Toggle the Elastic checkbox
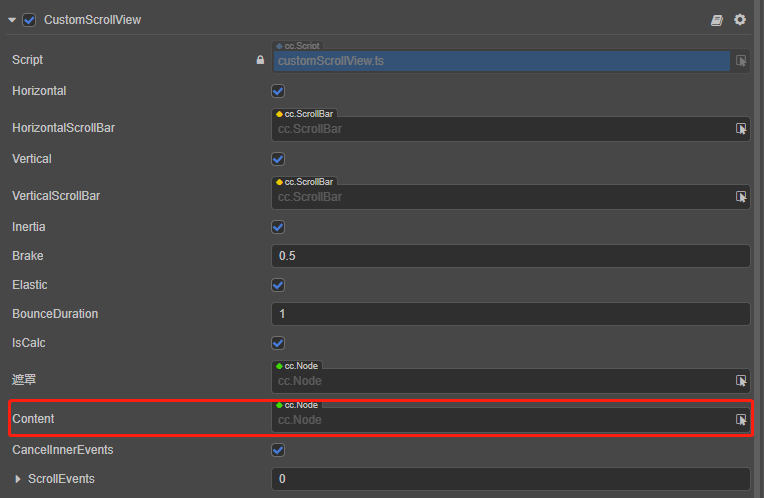 point(278,285)
